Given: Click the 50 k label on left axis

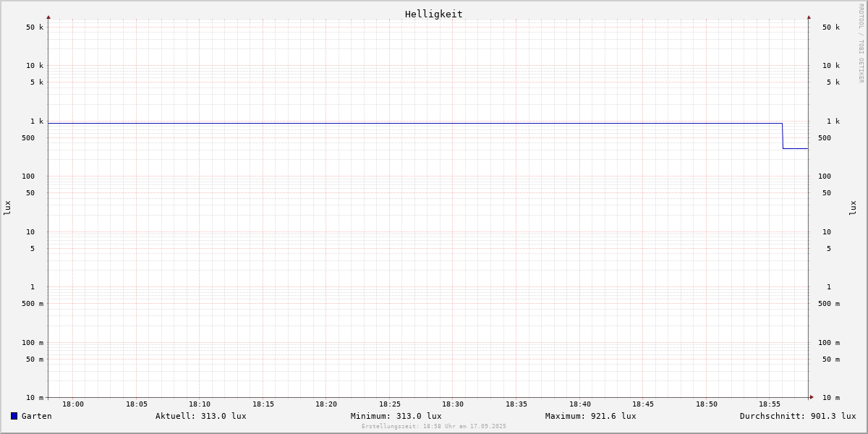Looking at the screenshot, I should [x=35, y=27].
